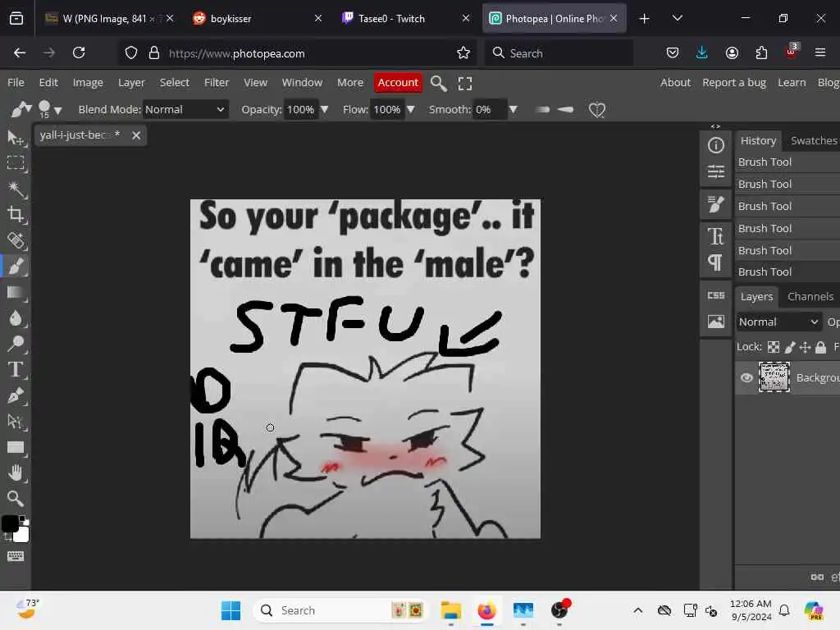This screenshot has height=630, width=840.
Task: Toggle pen pressure controls opacity icon
Action: (x=542, y=109)
